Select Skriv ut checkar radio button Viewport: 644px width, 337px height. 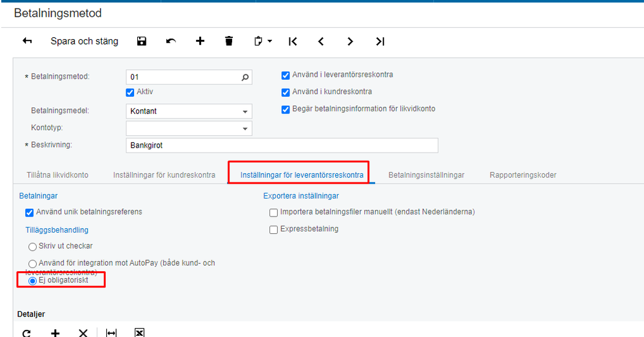(x=32, y=247)
